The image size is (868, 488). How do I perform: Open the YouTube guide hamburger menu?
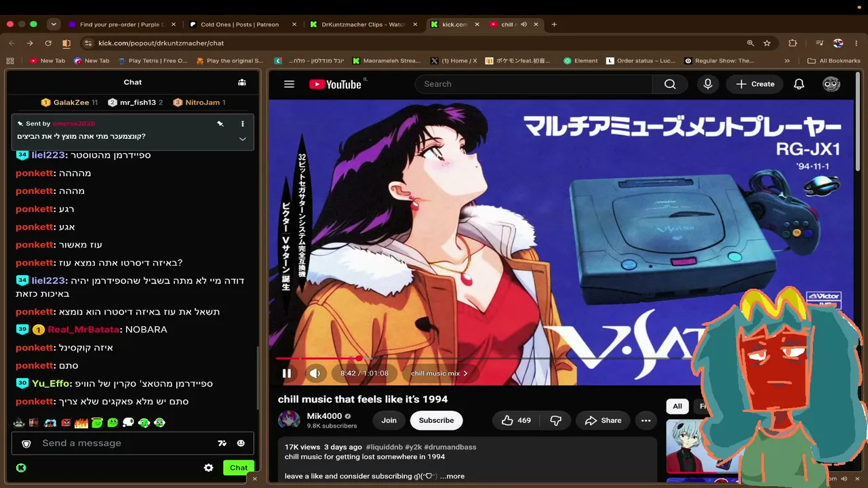[x=289, y=84]
